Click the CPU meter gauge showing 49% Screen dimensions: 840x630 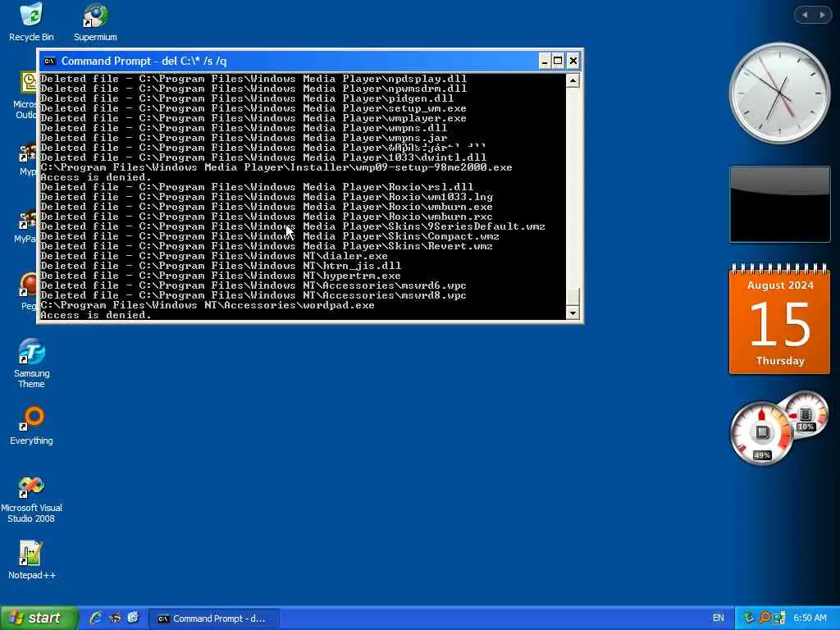(x=761, y=433)
